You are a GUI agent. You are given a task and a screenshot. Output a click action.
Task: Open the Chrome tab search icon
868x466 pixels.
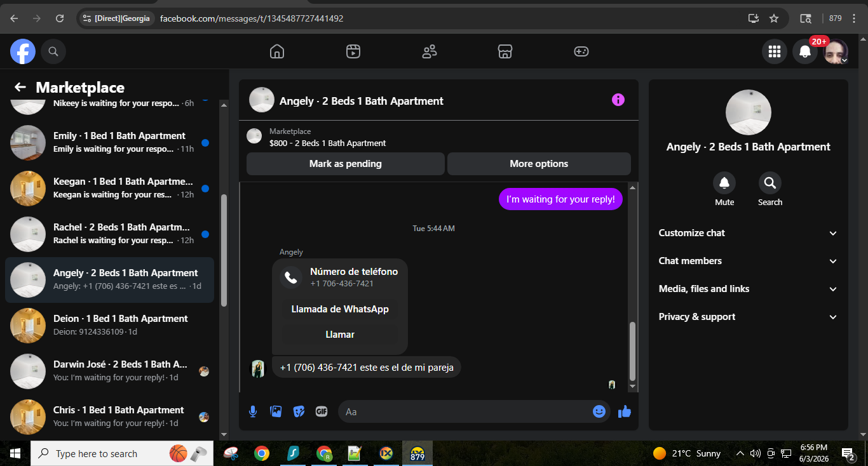click(805, 18)
